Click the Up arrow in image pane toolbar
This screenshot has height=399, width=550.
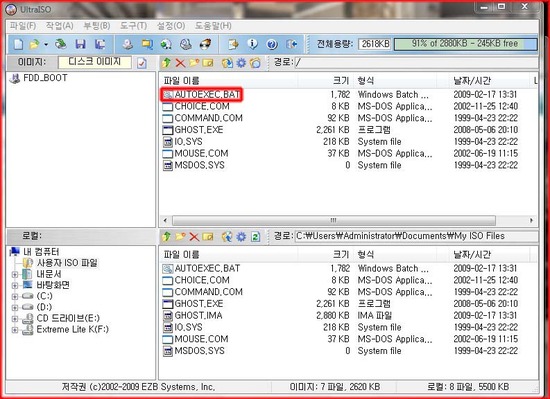tap(166, 63)
